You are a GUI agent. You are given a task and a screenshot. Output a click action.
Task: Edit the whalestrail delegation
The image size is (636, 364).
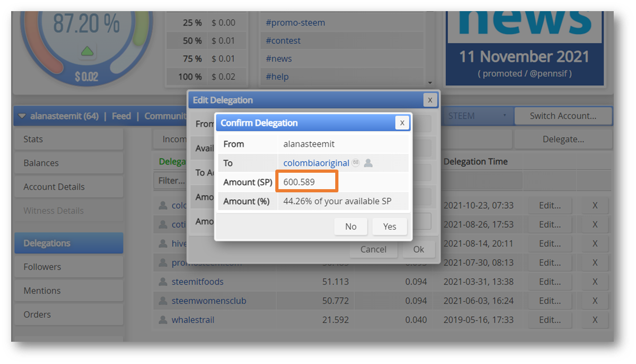coord(550,320)
